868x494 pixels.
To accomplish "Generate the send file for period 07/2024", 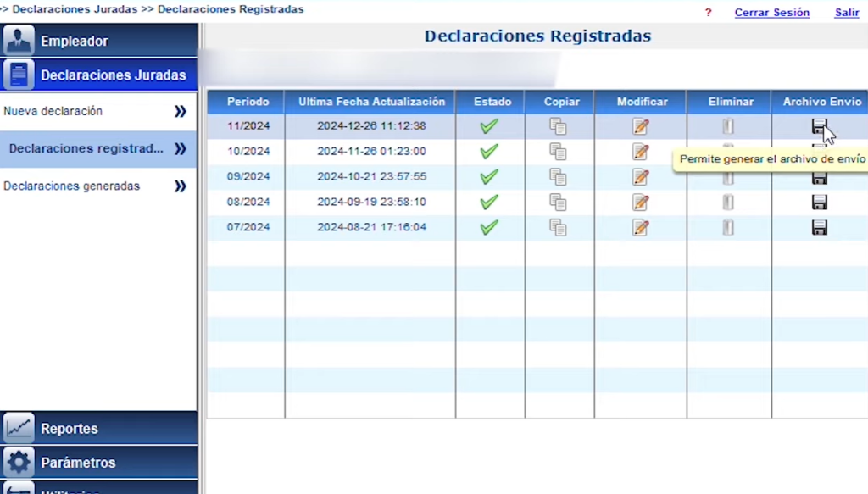I will pos(819,228).
